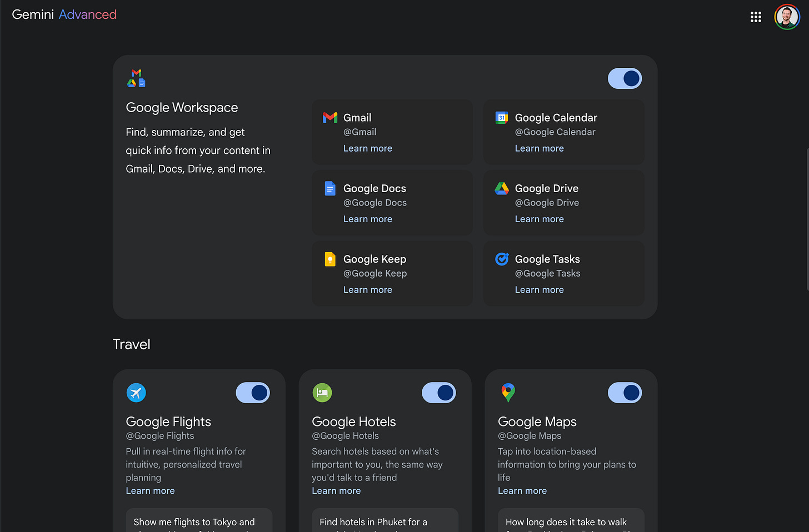
Task: Click the Google Keep lightbulb icon
Action: [x=330, y=259]
